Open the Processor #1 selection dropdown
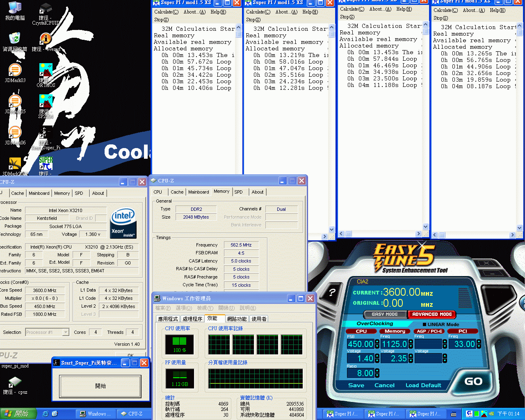 66,332
